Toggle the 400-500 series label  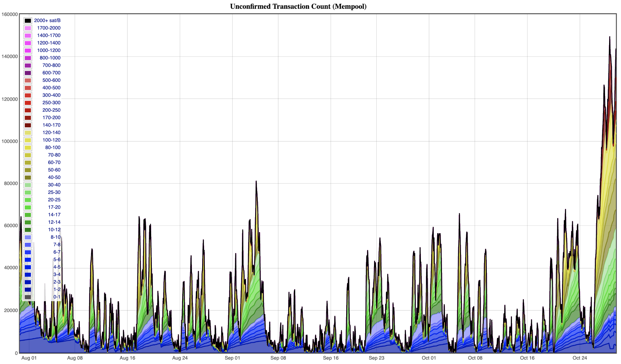tap(52, 88)
